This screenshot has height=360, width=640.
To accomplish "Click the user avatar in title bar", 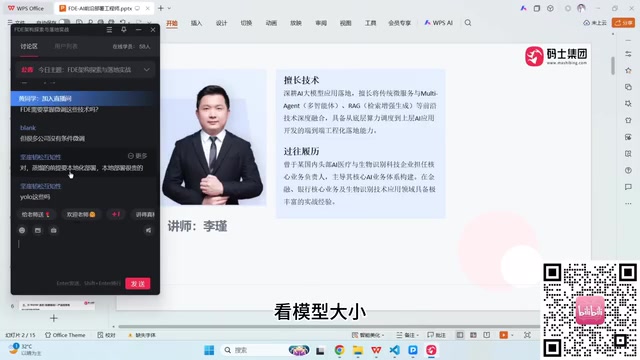I will [x=581, y=8].
